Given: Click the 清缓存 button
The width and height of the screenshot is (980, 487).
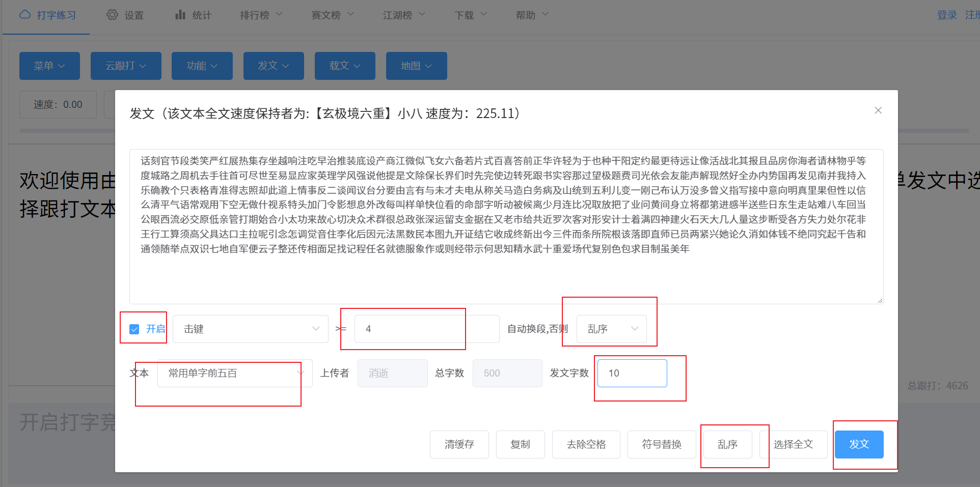Looking at the screenshot, I should point(459,444).
